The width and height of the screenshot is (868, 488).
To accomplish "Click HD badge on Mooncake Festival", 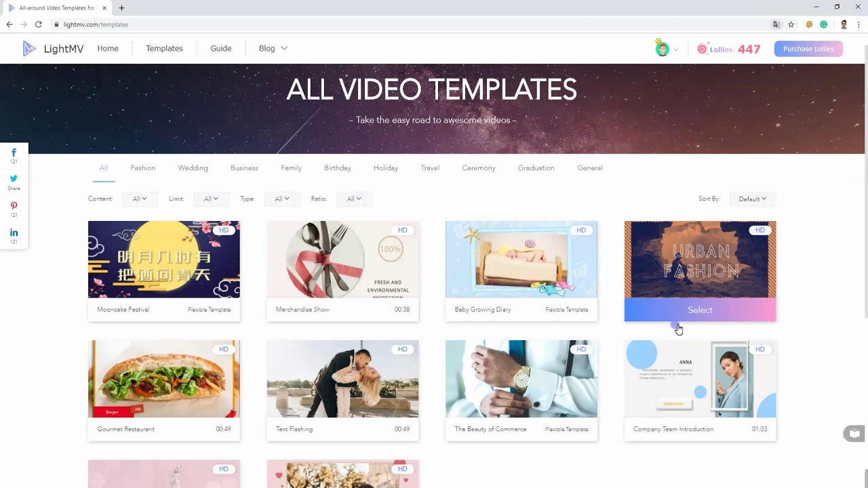I will point(224,230).
